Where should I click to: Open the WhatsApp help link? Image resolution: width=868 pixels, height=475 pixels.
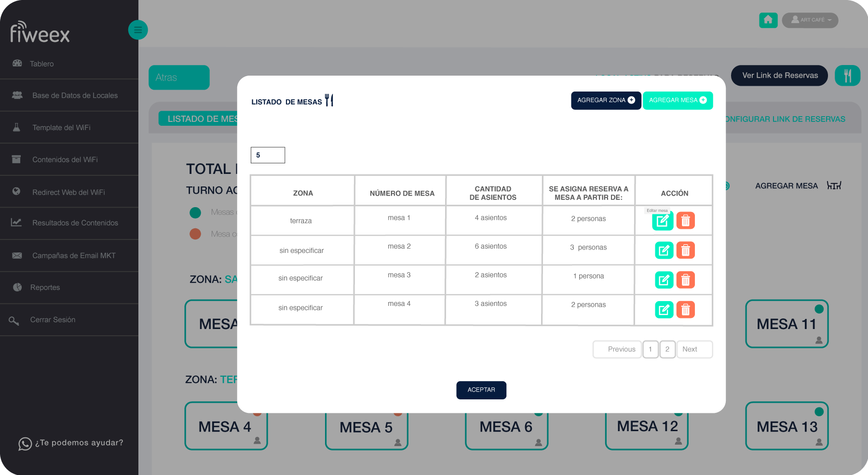[71, 443]
